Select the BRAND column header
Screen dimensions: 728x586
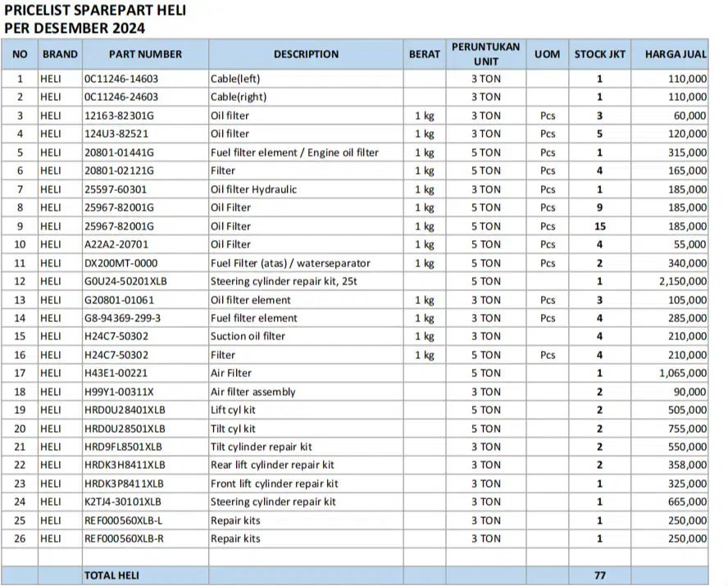pyautogui.click(x=60, y=54)
